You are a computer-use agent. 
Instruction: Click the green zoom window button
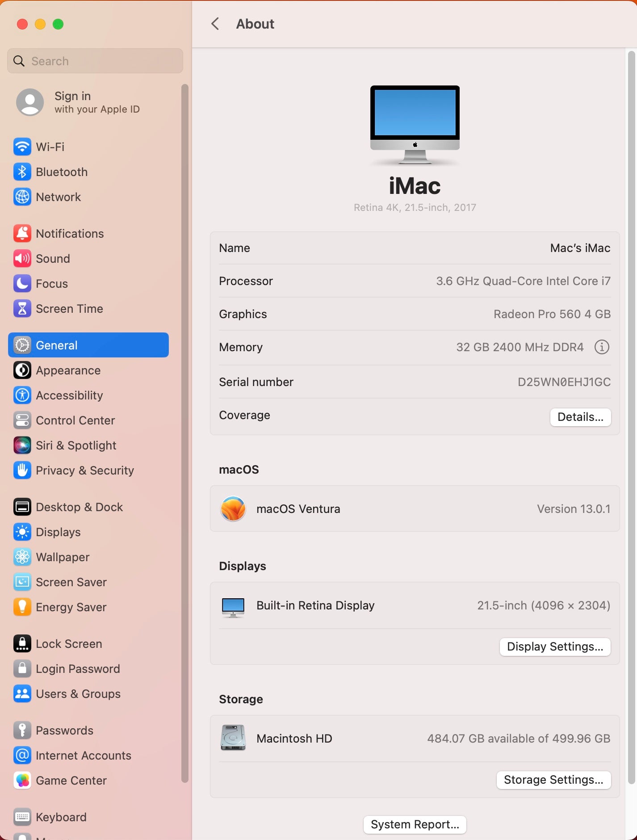[x=58, y=24]
